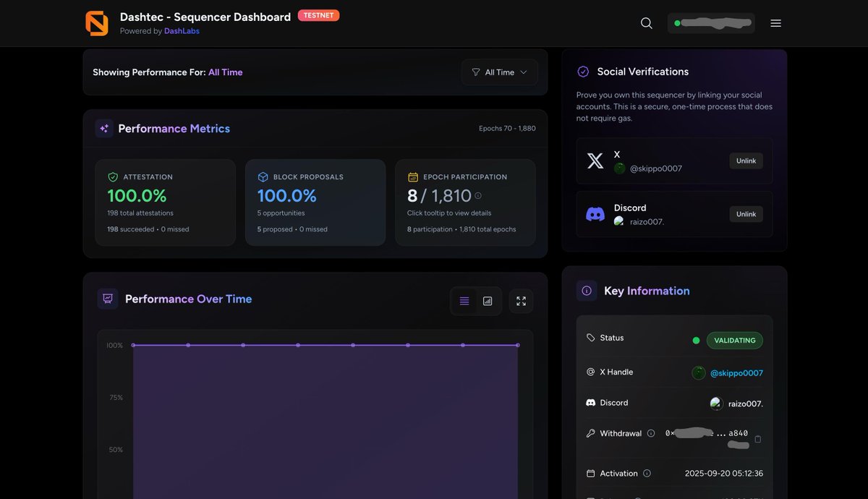Image resolution: width=868 pixels, height=499 pixels.
Task: Click the Activation calendar icon
Action: tap(591, 474)
